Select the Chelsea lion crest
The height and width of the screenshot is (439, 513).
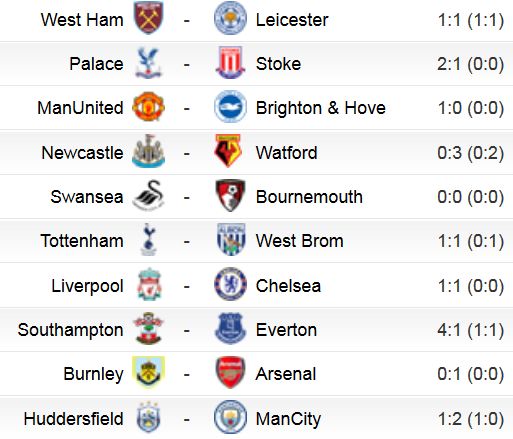(x=230, y=284)
